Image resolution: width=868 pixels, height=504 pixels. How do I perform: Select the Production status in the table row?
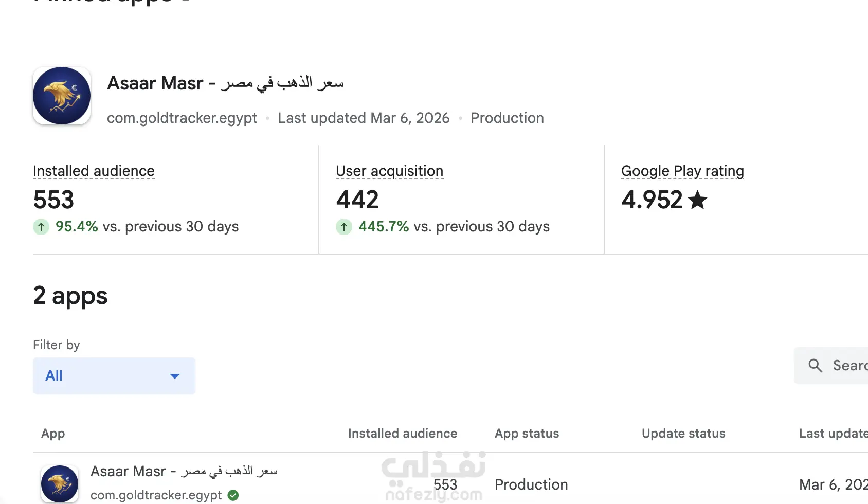[x=531, y=484]
